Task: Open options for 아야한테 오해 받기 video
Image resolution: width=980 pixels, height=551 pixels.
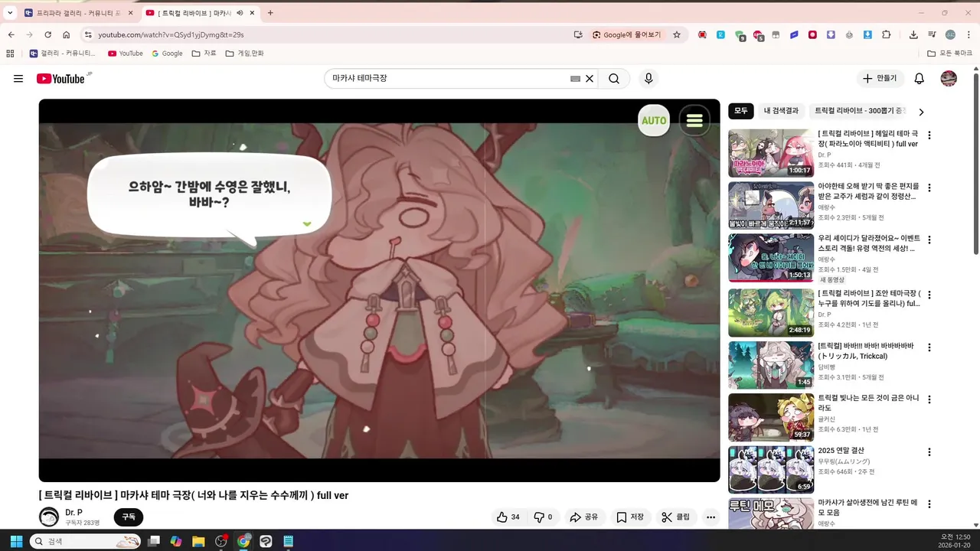Action: 929,187
